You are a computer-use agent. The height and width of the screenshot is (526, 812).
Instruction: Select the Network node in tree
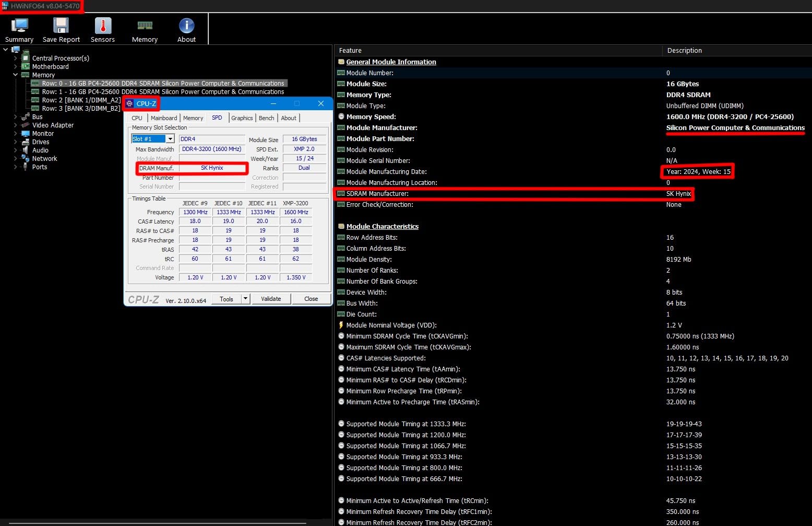[44, 159]
